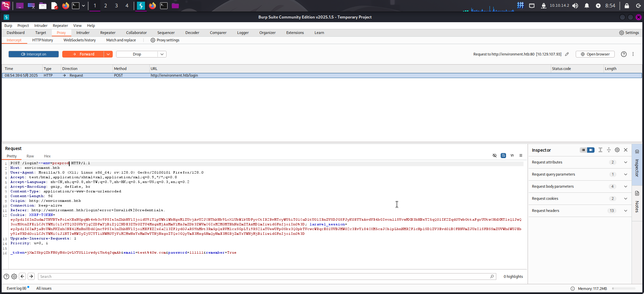The height and width of the screenshot is (294, 644).
Task: Open the Forward button dropdown arrow
Action: pos(108,54)
